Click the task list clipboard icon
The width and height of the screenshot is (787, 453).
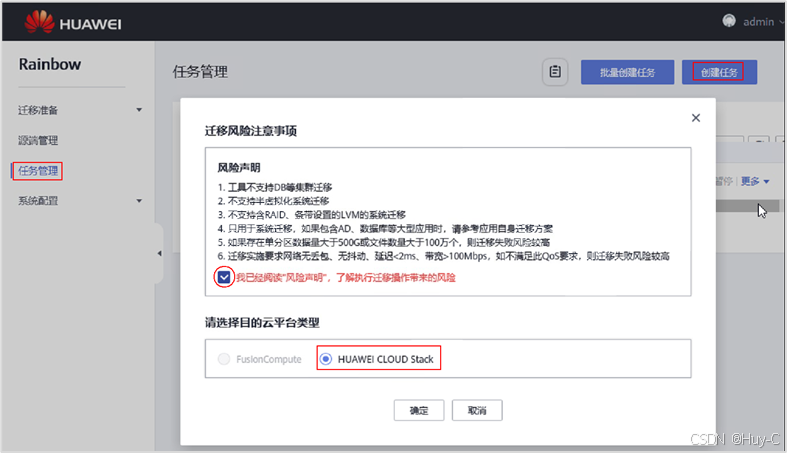pos(555,72)
